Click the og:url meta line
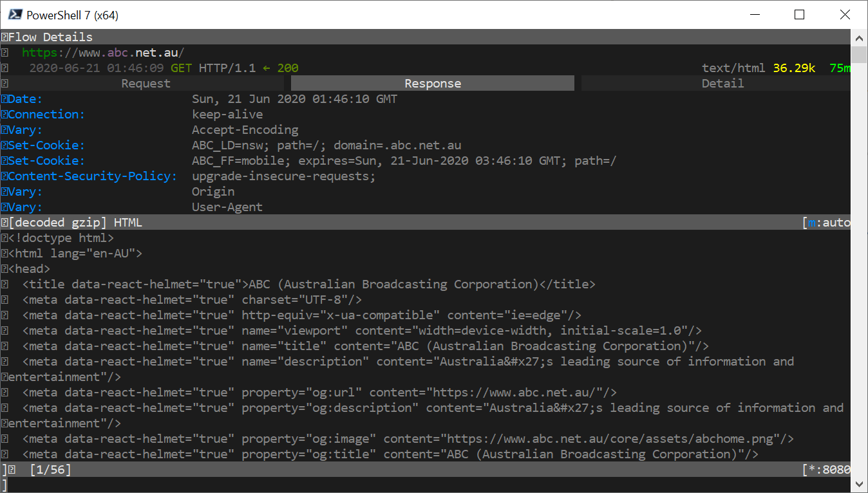This screenshot has height=493, width=868. point(319,393)
